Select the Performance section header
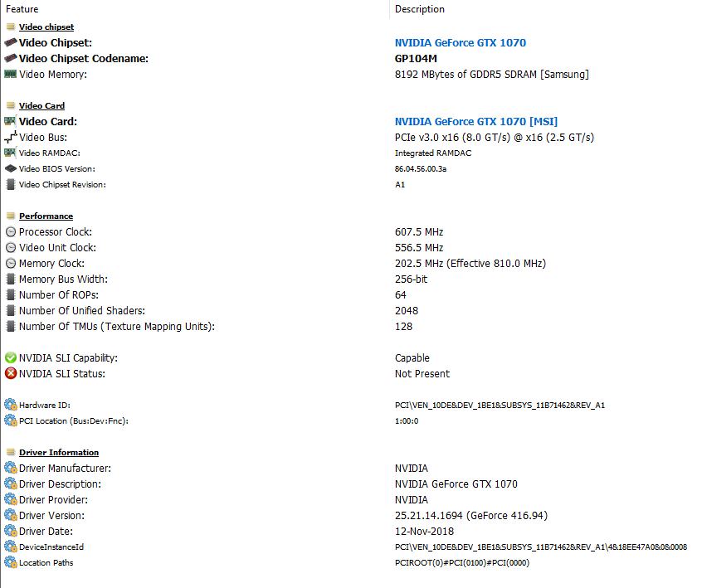 coord(46,216)
